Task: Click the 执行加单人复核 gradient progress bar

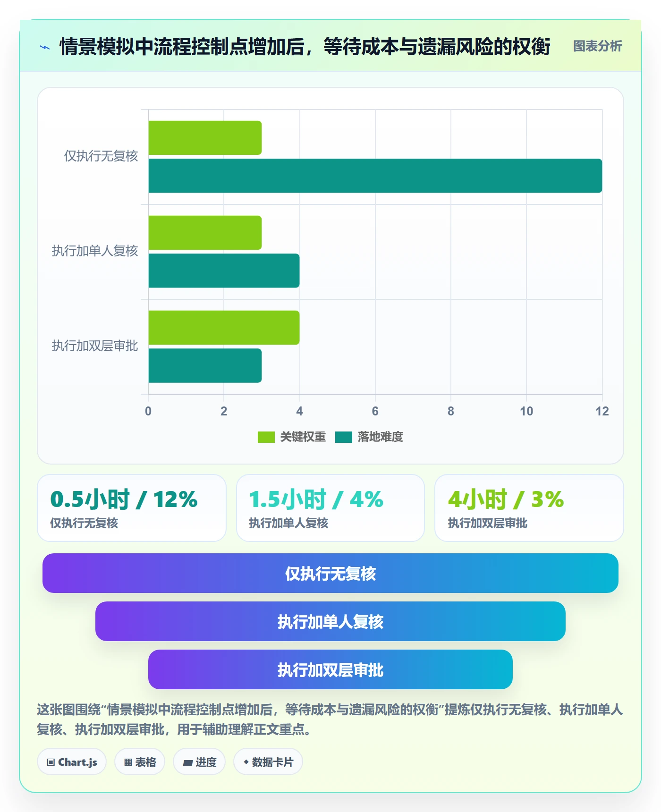Action: 330,621
